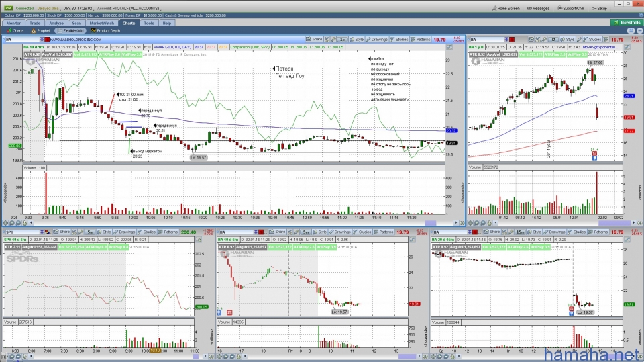Click the MovAvgExponential study label

point(601,47)
